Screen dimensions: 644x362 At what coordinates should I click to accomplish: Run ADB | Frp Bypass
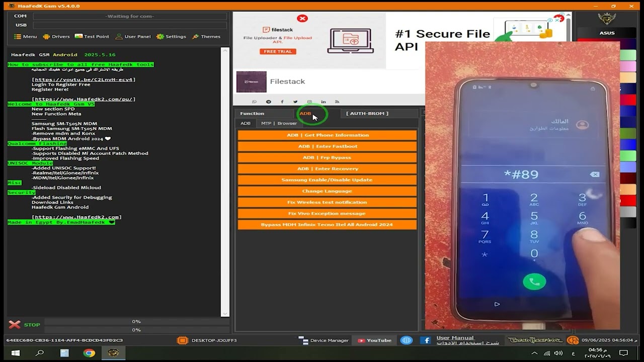pyautogui.click(x=327, y=157)
